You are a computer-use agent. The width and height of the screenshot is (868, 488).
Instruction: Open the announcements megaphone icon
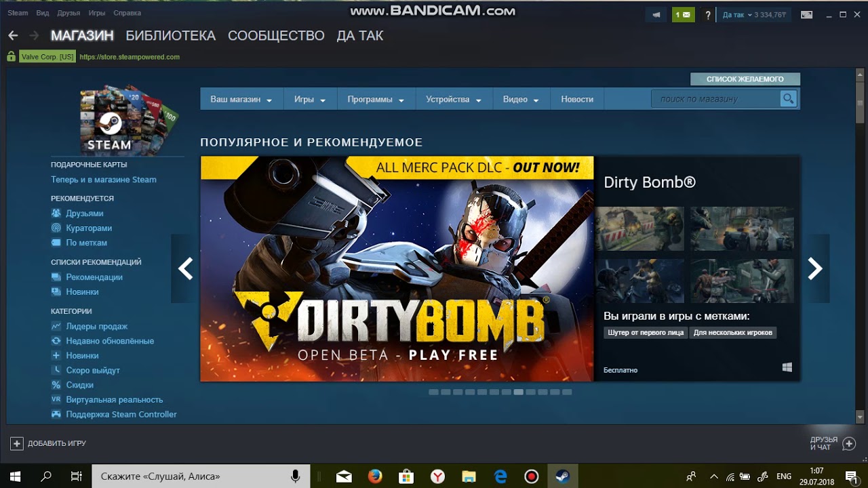[656, 14]
